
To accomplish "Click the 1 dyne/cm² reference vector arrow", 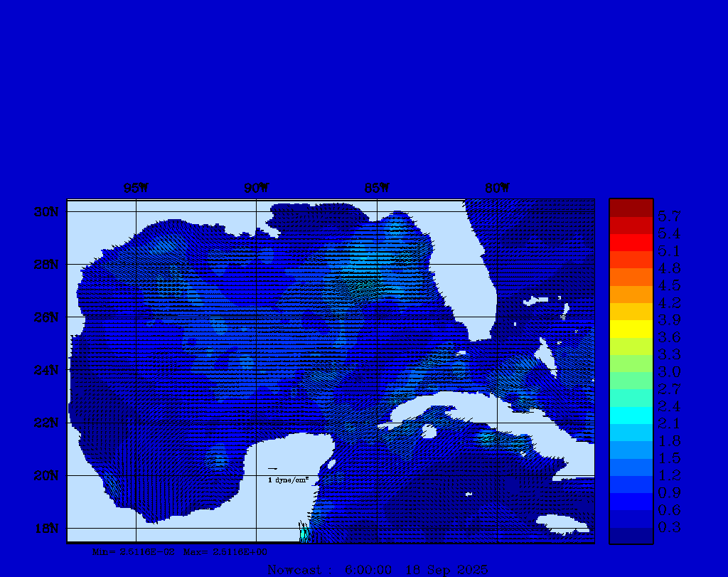I will pos(272,469).
